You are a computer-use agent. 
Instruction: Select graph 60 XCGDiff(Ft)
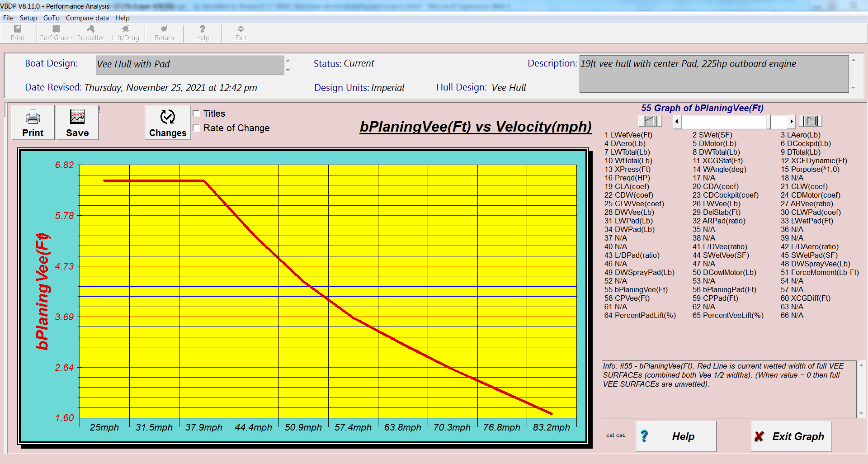point(806,298)
